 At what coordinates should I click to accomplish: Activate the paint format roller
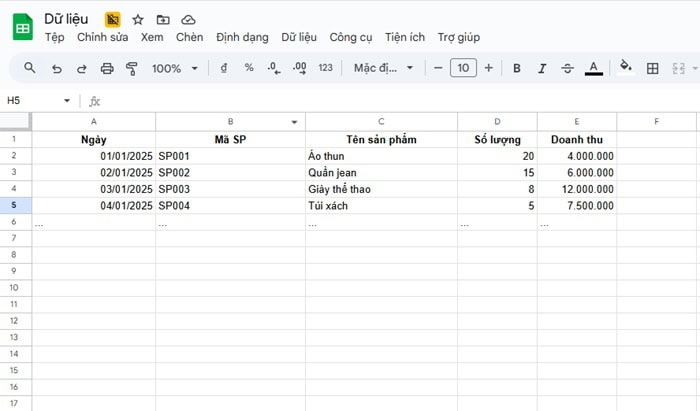(x=132, y=68)
